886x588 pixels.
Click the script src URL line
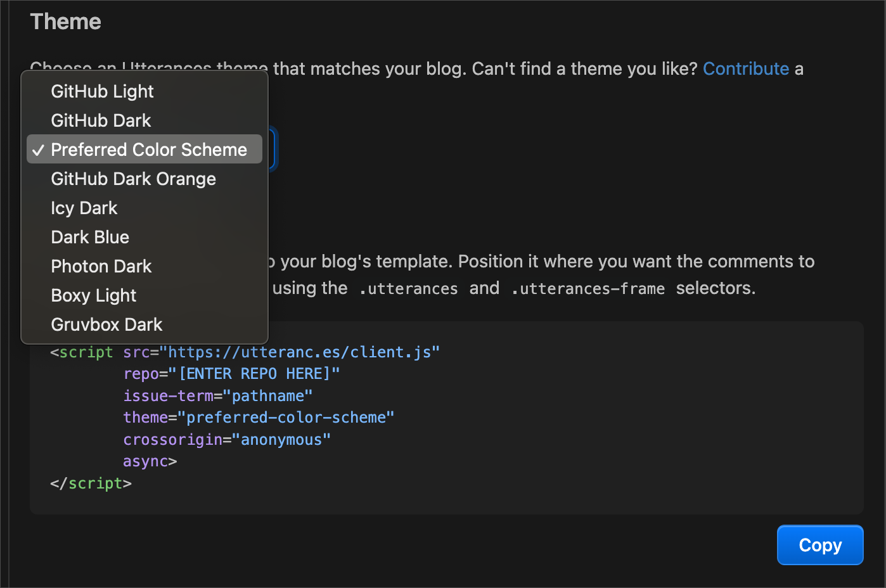click(245, 352)
